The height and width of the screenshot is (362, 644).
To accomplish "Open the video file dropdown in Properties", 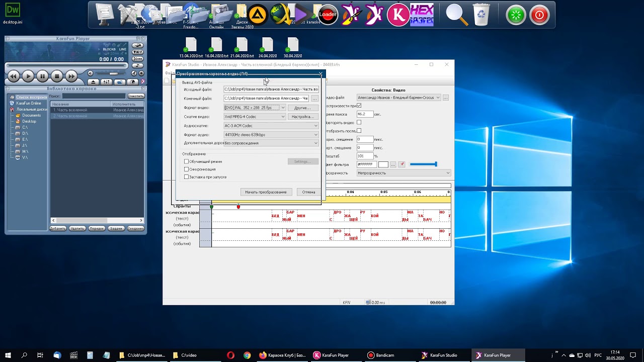I will tap(398, 98).
